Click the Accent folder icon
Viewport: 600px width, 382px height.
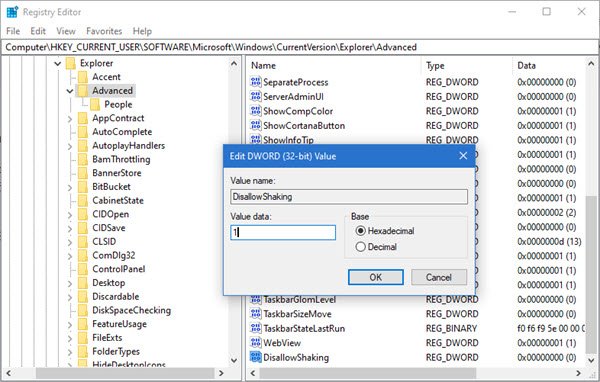click(x=83, y=77)
